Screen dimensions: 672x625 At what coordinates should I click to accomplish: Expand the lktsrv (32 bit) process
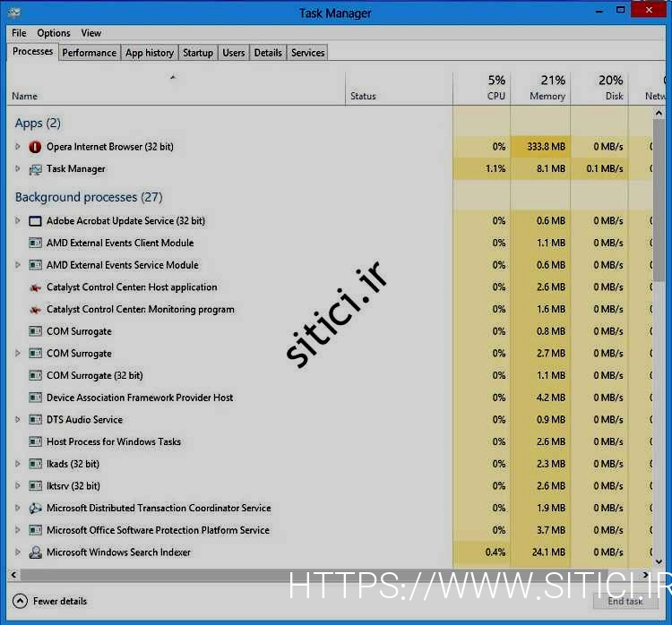point(18,486)
